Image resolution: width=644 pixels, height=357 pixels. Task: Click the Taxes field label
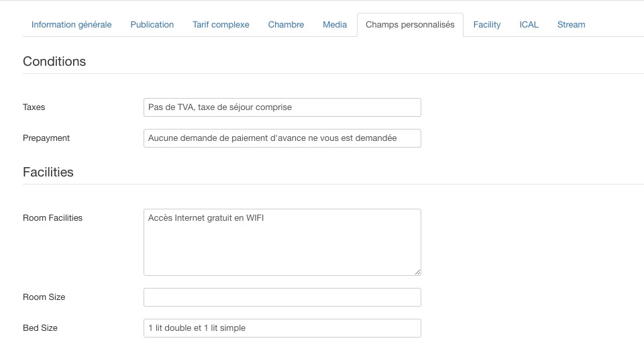(34, 107)
